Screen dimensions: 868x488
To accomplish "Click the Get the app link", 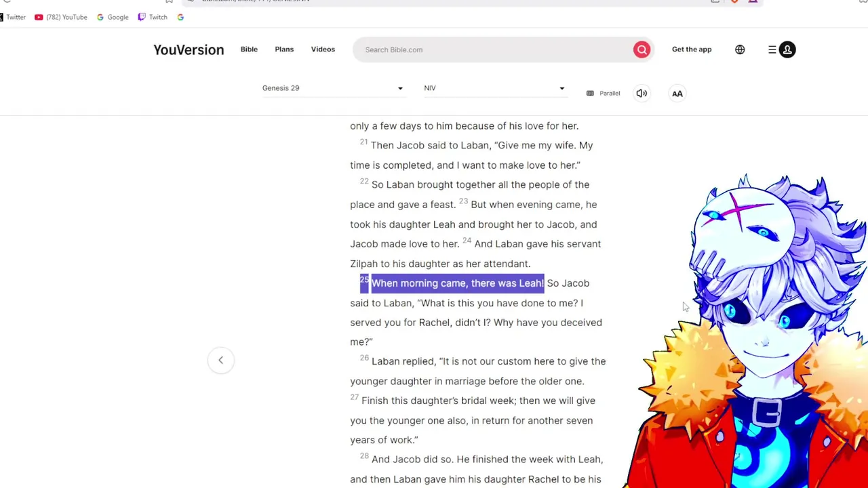I will tap(692, 49).
